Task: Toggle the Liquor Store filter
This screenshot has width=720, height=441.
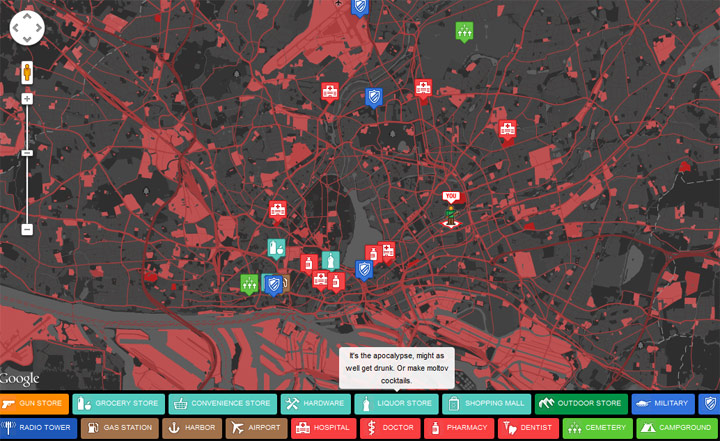Action: (398, 404)
